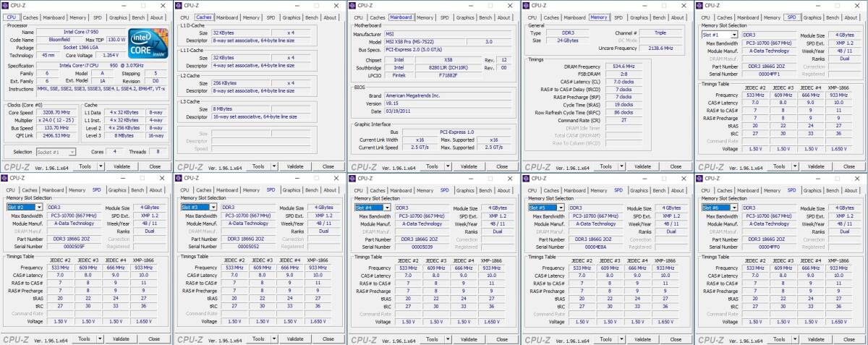This screenshot has width=868, height=345.
Task: Click the CPU-Z title icon in the Slot #3 window
Action: [179, 178]
